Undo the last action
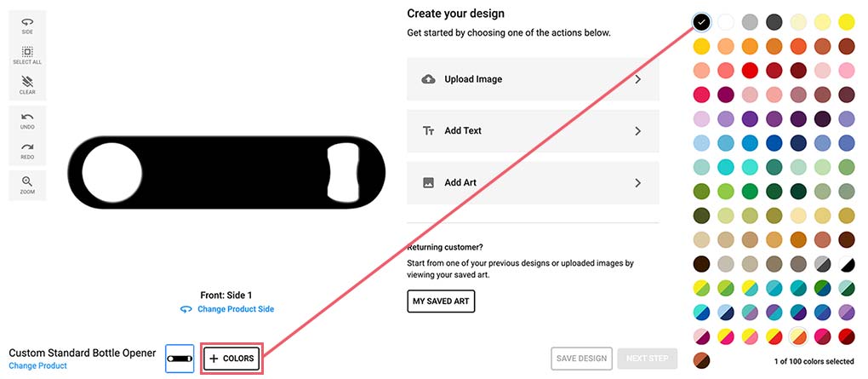The image size is (868, 379). [x=27, y=120]
